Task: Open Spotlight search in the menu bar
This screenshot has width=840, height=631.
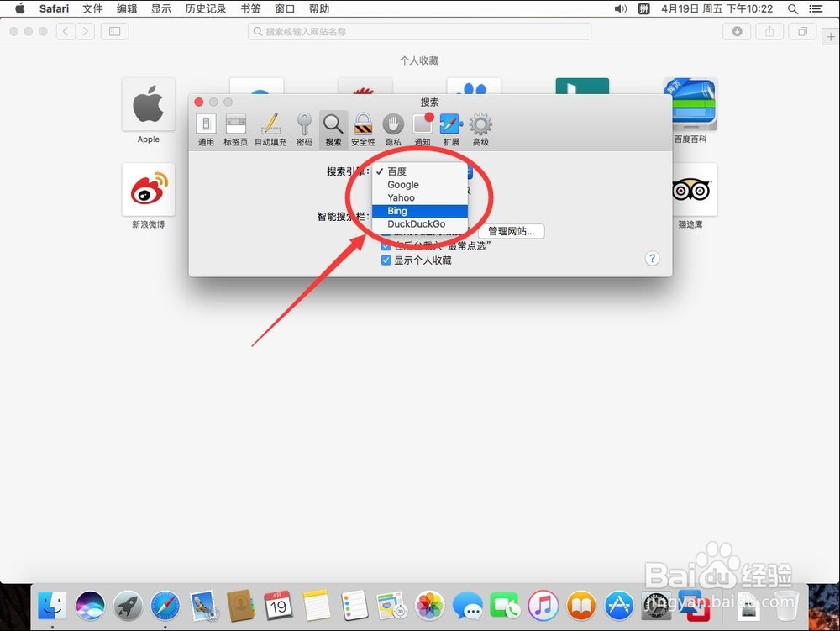Action: tap(793, 8)
